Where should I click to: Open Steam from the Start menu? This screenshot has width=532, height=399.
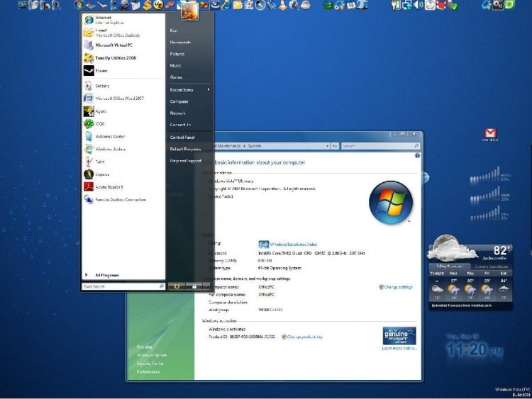tap(123, 70)
